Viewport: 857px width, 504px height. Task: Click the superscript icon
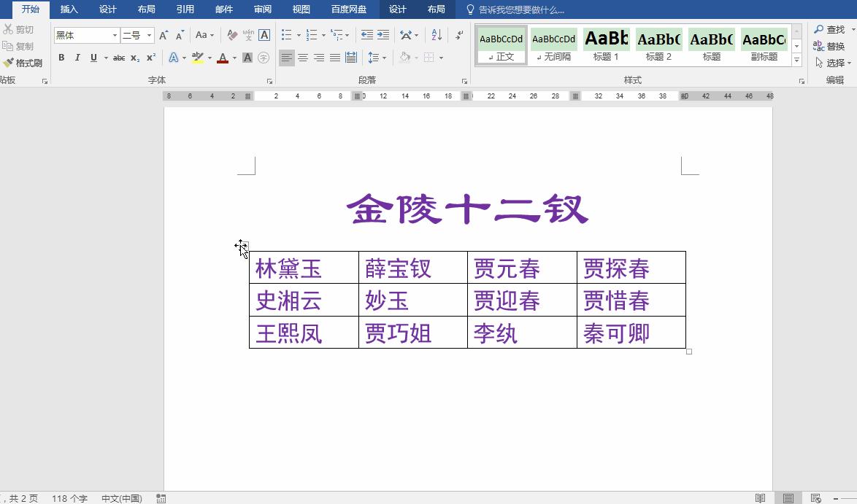pos(150,58)
